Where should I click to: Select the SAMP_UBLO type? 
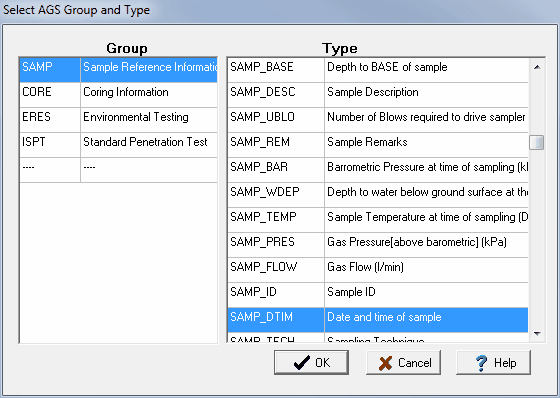point(276,120)
